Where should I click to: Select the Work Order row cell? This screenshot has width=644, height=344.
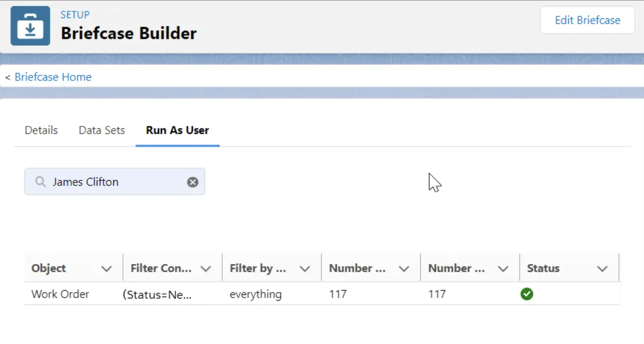coord(60,294)
